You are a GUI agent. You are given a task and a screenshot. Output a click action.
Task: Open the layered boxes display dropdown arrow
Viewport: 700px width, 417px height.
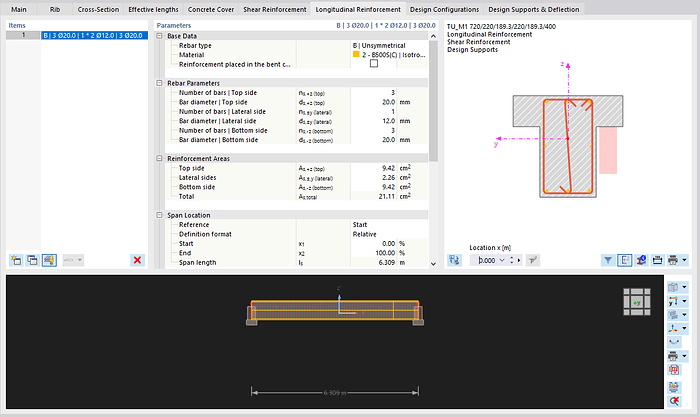click(x=684, y=315)
